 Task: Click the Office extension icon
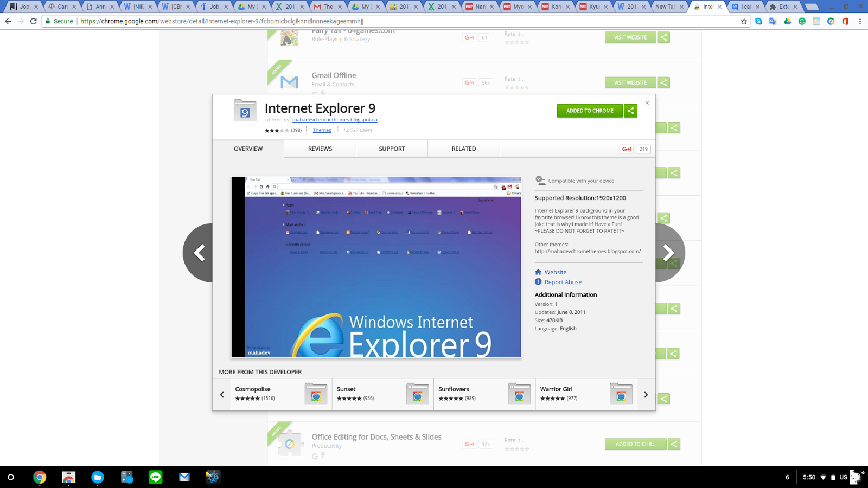pos(845,21)
